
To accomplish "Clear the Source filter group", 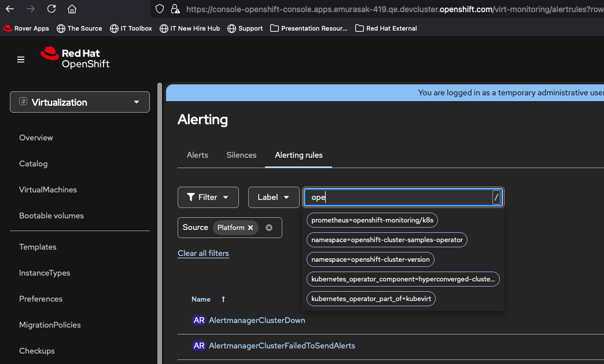I will point(269,228).
